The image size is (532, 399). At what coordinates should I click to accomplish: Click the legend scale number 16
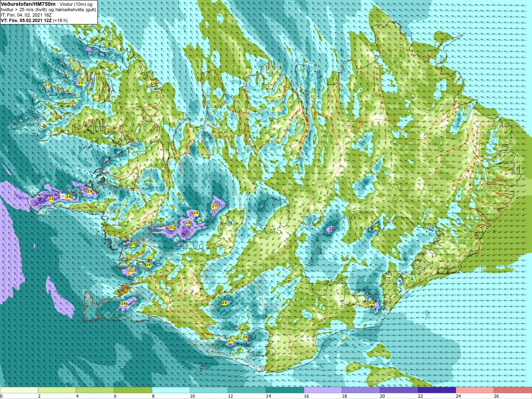[x=306, y=397]
